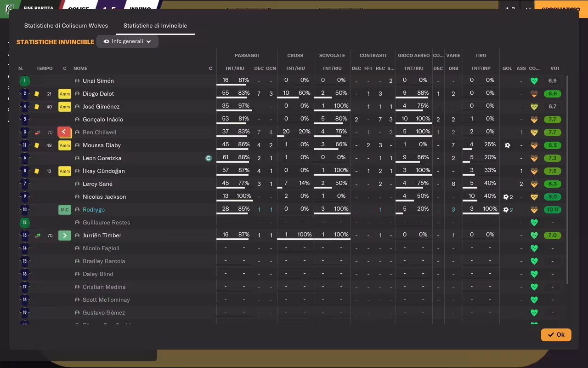Viewport: 588px width, 368px height.
Task: Click Jurriën Timber's substituted-on green arrow badge
Action: click(x=65, y=236)
